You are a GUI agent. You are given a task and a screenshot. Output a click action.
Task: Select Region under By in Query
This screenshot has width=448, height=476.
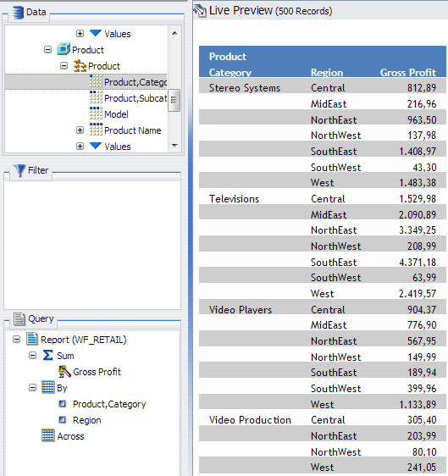point(87,420)
